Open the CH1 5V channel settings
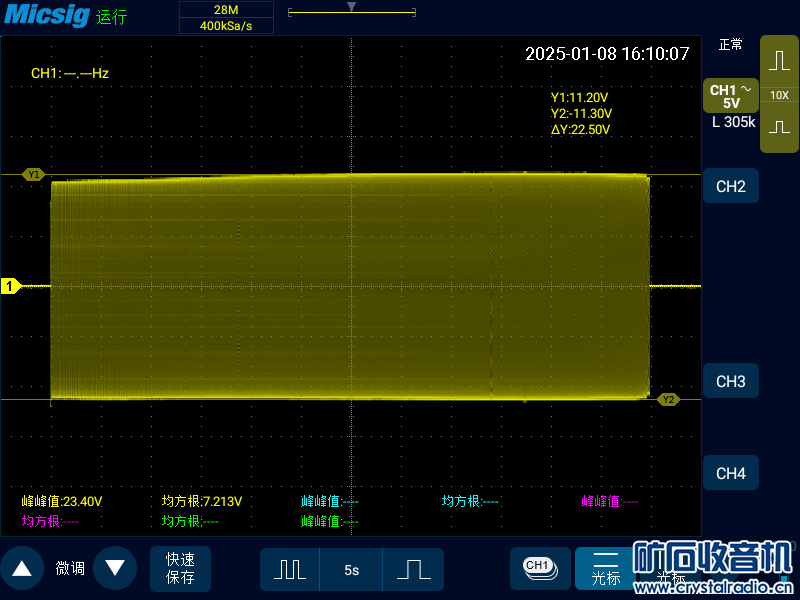Screen dimensions: 800x600 point(730,96)
